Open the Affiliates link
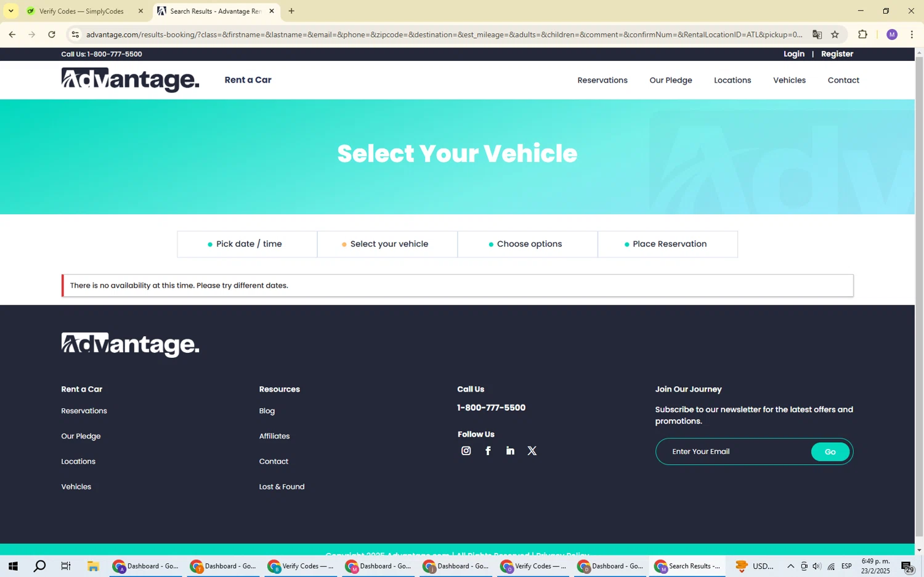This screenshot has height=577, width=924. click(274, 436)
